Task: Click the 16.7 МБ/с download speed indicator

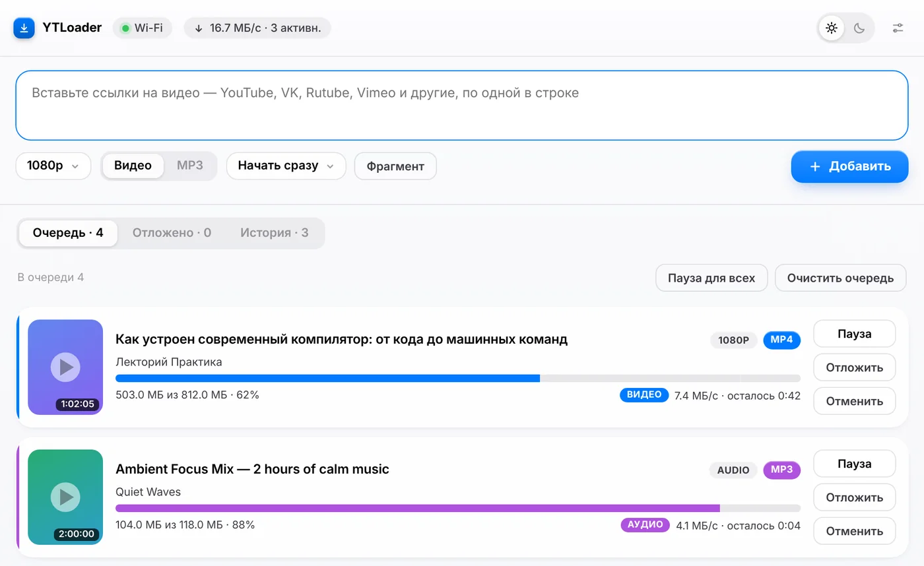Action: point(257,28)
